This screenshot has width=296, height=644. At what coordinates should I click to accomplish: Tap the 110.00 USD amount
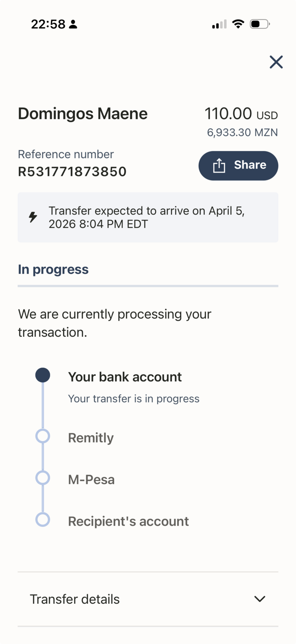(x=241, y=114)
